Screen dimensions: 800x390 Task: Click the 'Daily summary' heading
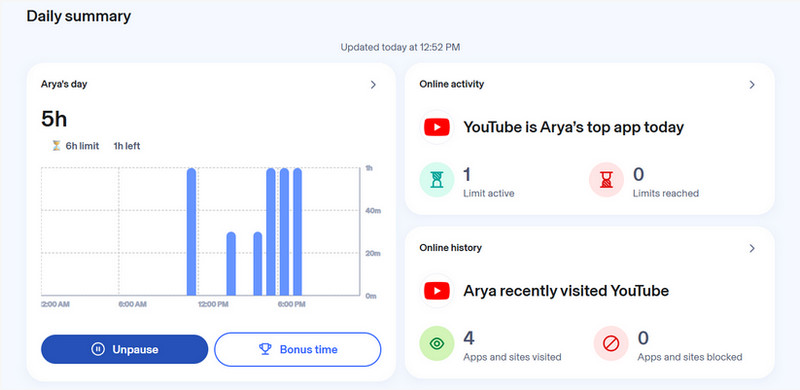(x=79, y=16)
